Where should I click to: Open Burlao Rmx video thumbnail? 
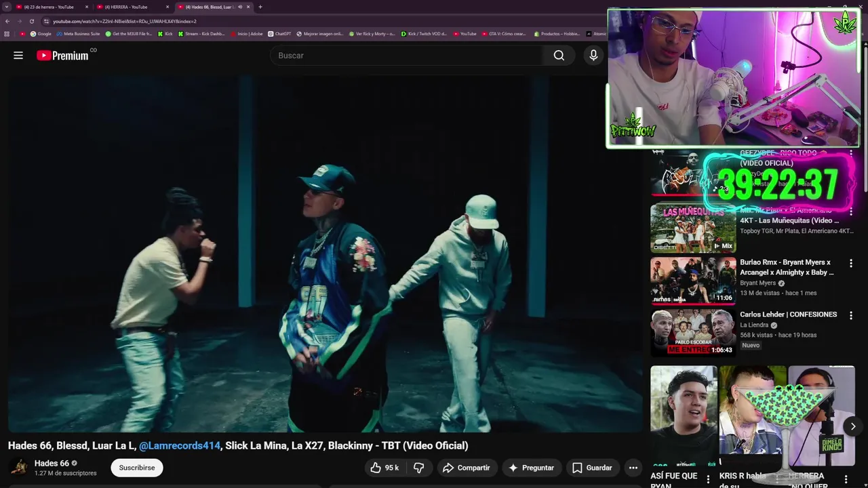(x=693, y=281)
